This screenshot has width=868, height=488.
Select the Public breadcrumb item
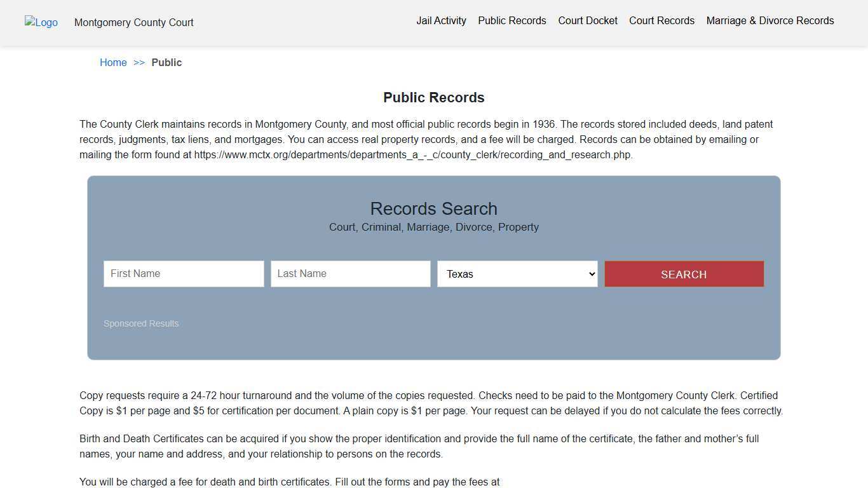[166, 62]
